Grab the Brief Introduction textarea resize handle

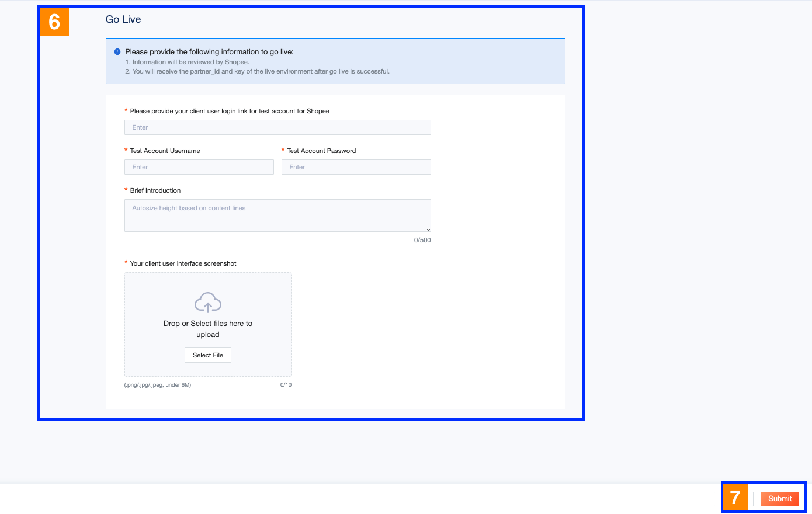click(x=428, y=228)
